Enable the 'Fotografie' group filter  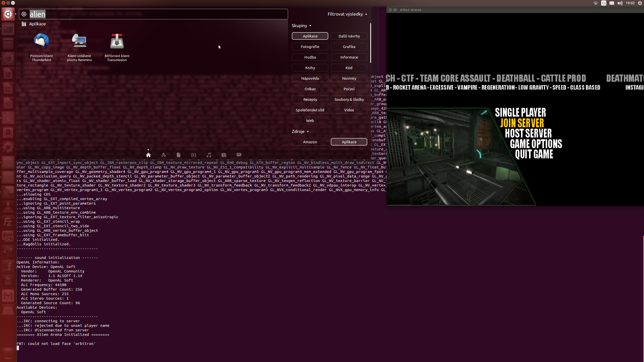point(310,47)
